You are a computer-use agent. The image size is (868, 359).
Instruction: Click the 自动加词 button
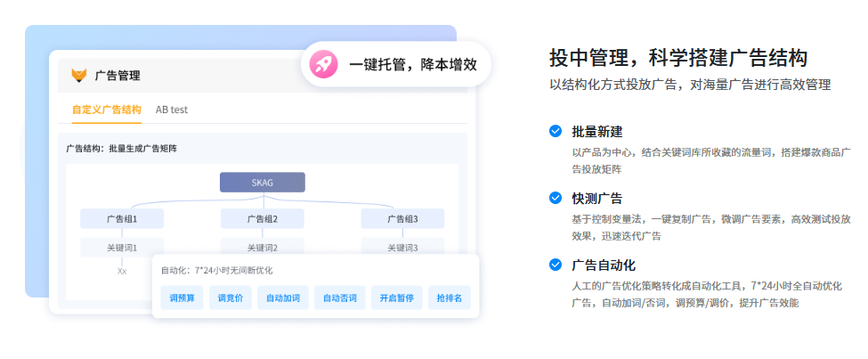[284, 298]
